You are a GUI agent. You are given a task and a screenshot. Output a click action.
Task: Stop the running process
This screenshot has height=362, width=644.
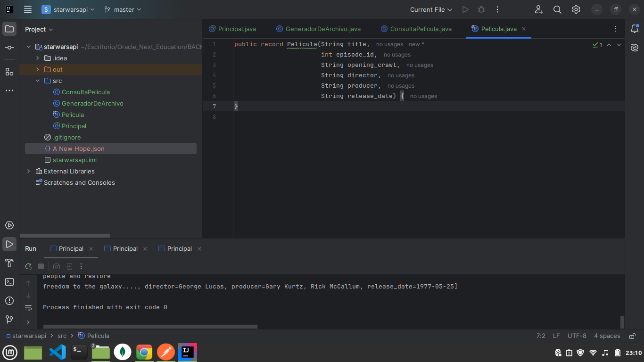tap(41, 266)
